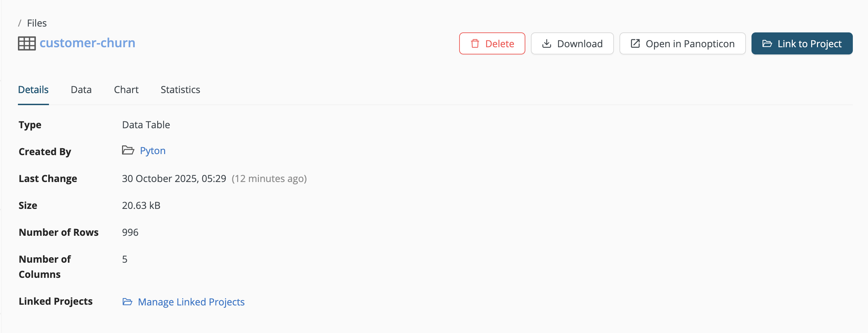868x333 pixels.
Task: Click the trash can icon on Delete
Action: click(475, 44)
